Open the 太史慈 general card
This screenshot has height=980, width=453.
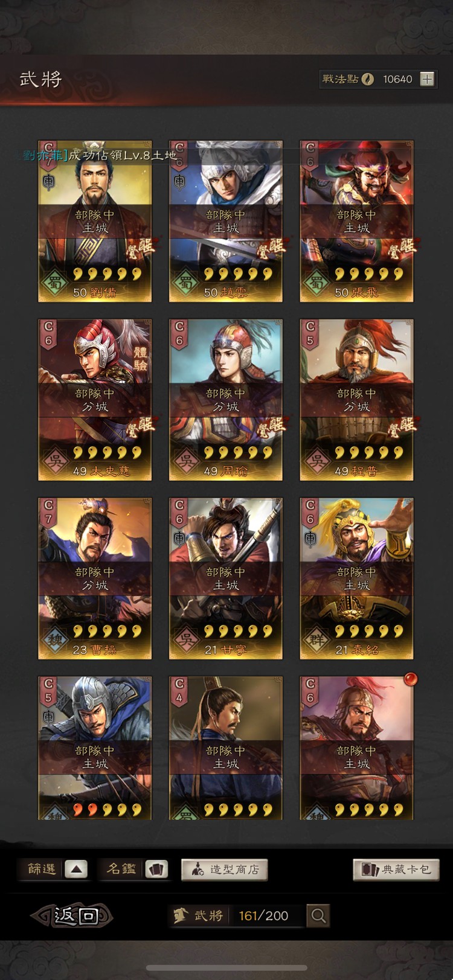95,400
